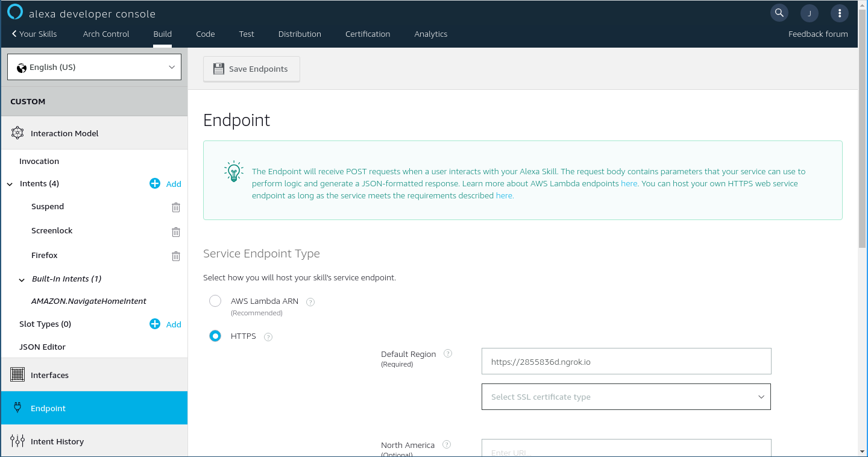
Task: Open Interaction Model section
Action: point(93,133)
